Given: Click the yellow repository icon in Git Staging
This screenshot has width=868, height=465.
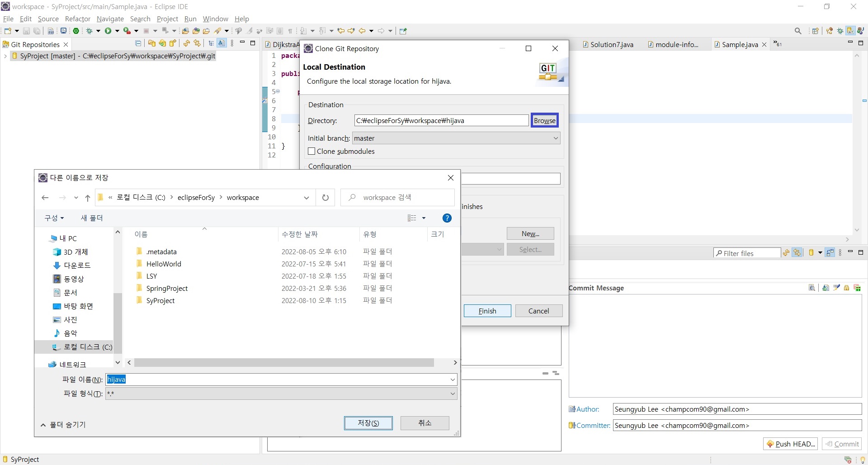Looking at the screenshot, I should click(x=811, y=253).
